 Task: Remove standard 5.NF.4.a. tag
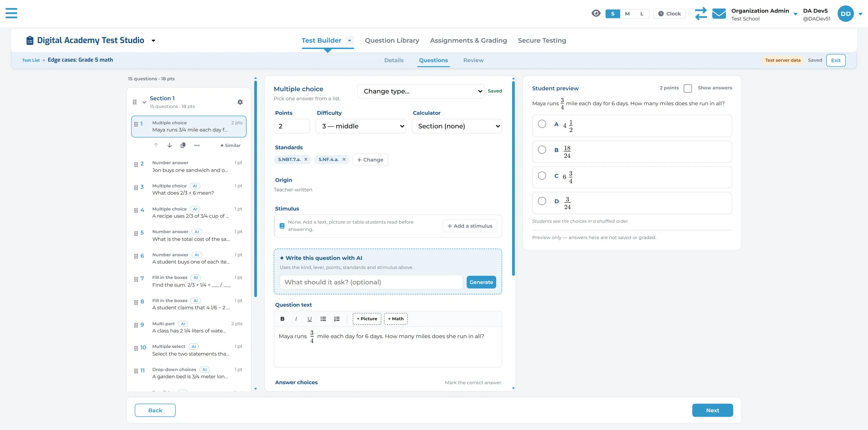tap(344, 159)
